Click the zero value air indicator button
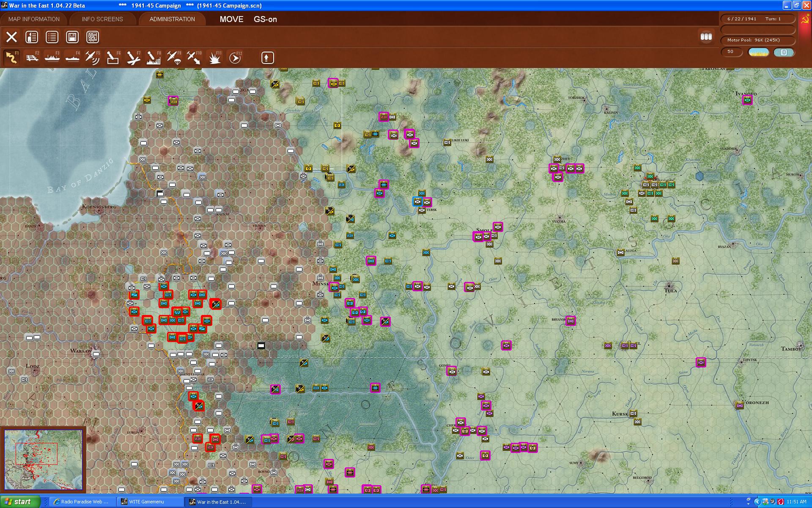The height and width of the screenshot is (508, 812). click(x=784, y=52)
